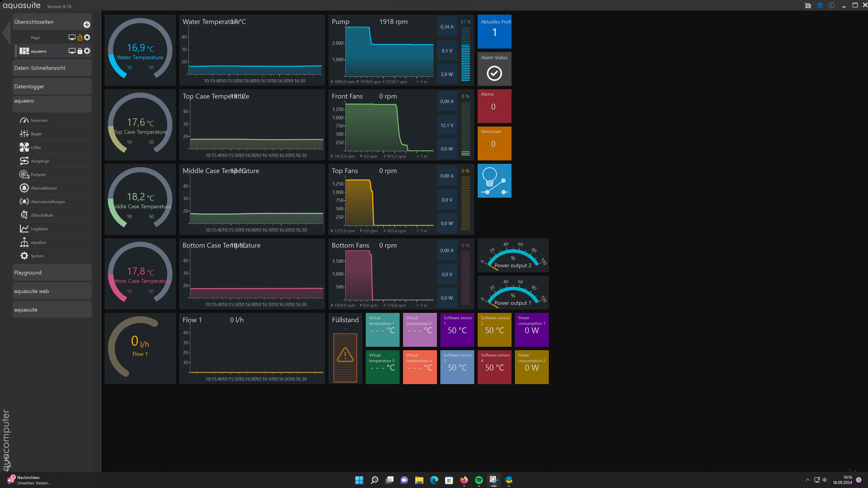The image size is (868, 488).
Task: Add a new overview page with plus icon
Action: pyautogui.click(x=87, y=25)
